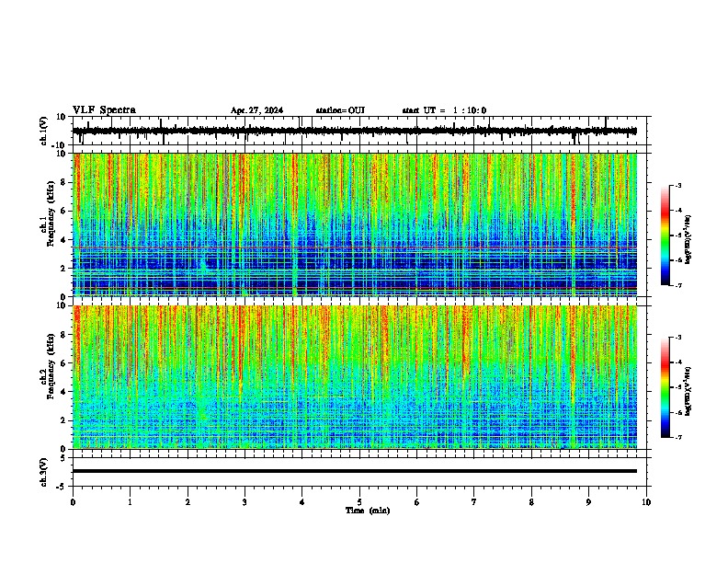Select the ch.3 flat voltage trace
The height and width of the screenshot is (563, 728).
355,471
